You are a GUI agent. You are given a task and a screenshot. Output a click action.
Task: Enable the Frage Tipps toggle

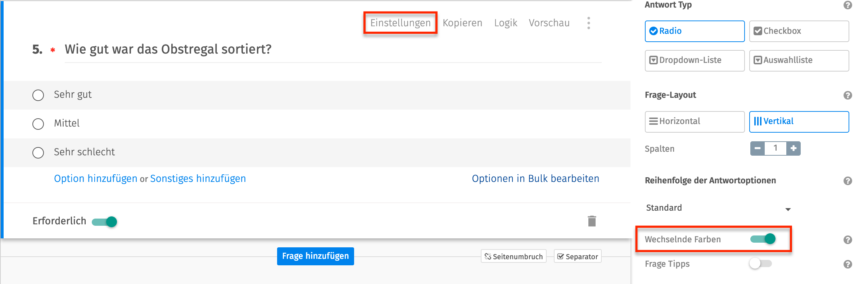[x=760, y=264]
